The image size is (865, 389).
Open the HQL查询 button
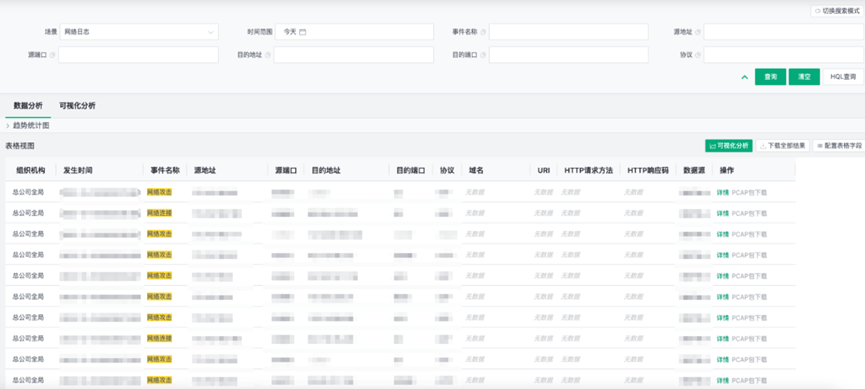(843, 77)
